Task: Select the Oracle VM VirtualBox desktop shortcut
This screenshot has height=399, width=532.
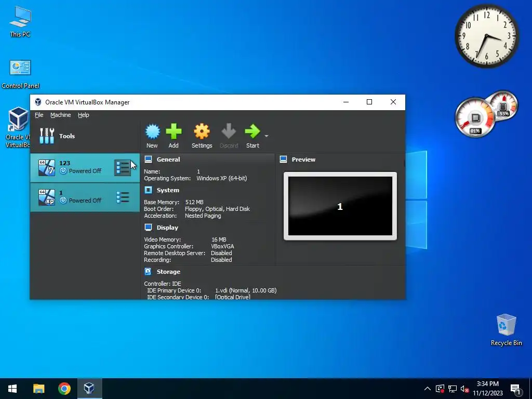Action: click(x=17, y=128)
